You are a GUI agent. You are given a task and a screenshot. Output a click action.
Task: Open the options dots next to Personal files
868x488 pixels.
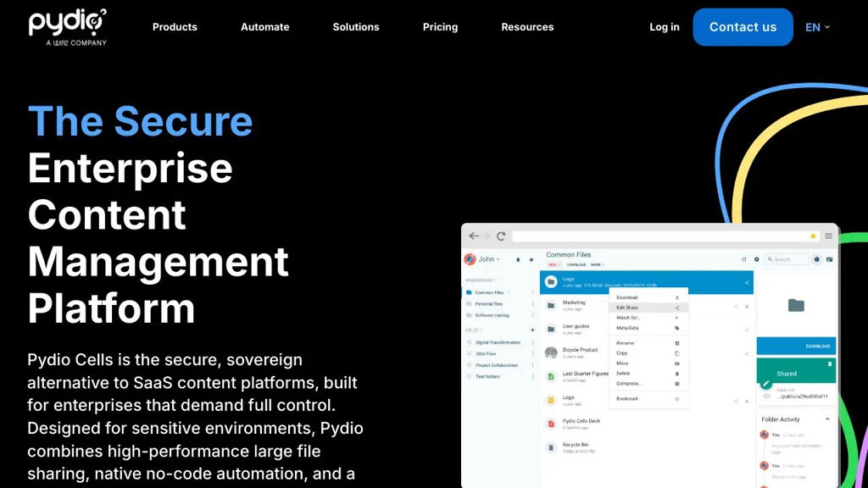tap(533, 304)
